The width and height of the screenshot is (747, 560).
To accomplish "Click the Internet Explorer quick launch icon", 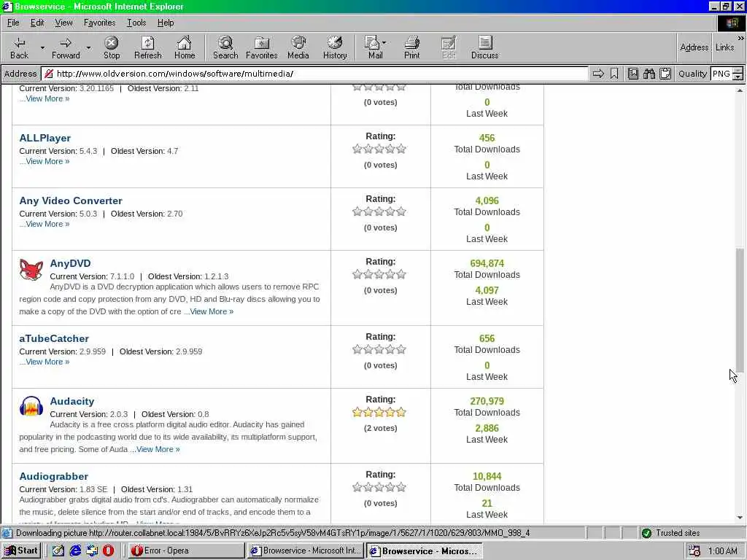I will [x=75, y=551].
